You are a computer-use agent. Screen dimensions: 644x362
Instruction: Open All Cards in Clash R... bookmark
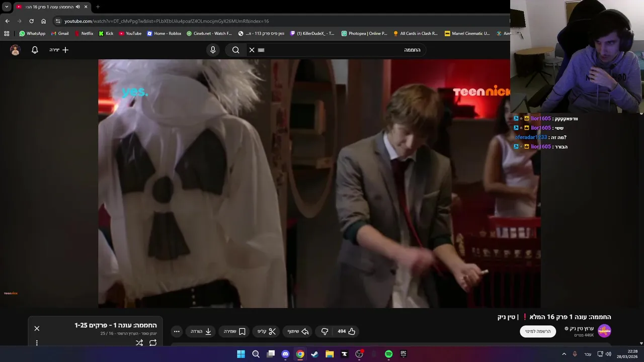(416, 34)
